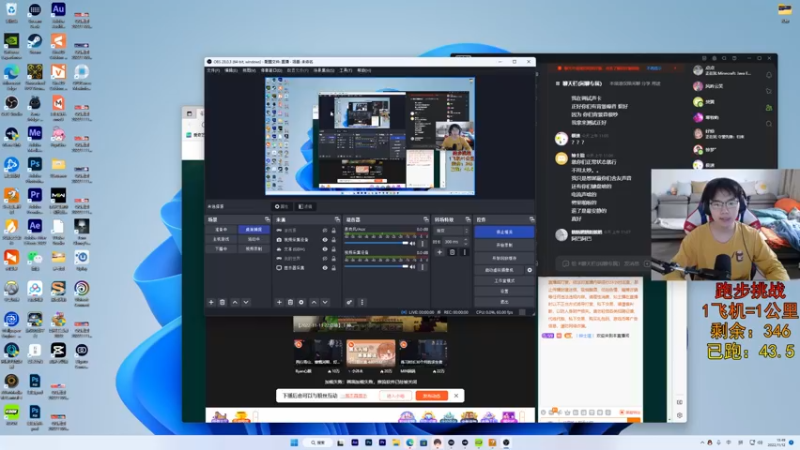Click the search magnifier icon in chat sidebar
800x450 pixels.
pyautogui.click(x=769, y=124)
